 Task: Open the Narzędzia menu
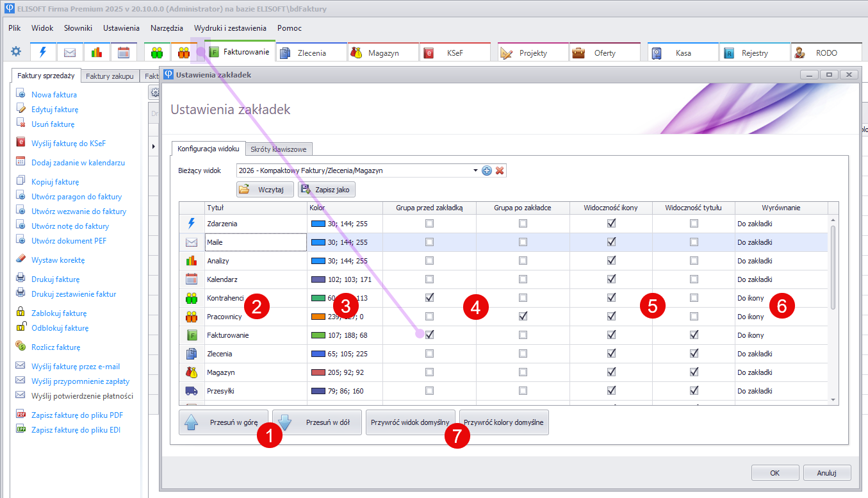tap(167, 28)
